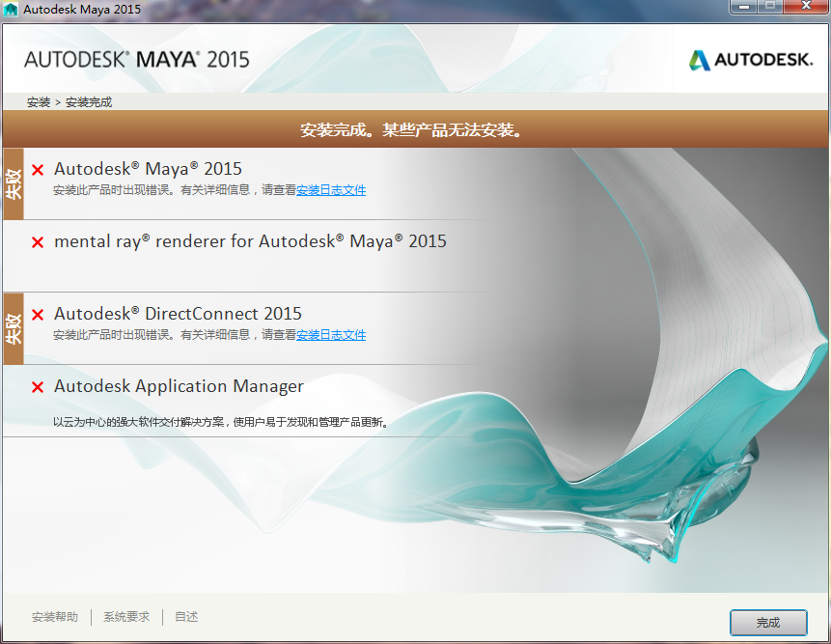Click 失败 tab beside Autodesk Maya 2015
The image size is (831, 644).
pyautogui.click(x=14, y=183)
